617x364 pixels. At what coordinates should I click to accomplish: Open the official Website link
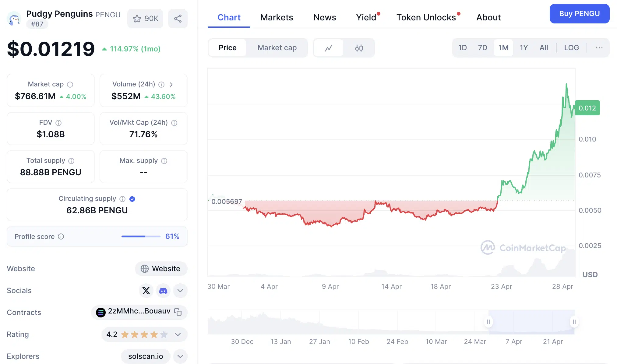click(161, 269)
